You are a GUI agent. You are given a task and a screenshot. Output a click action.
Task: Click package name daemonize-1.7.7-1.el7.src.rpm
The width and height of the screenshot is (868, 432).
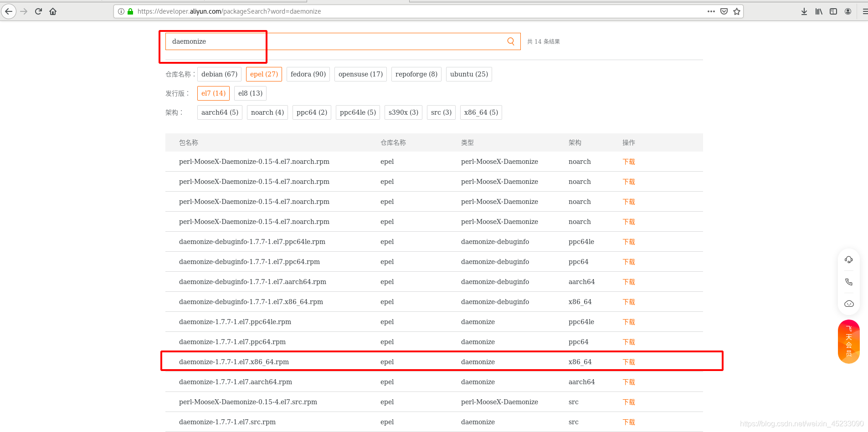pyautogui.click(x=227, y=422)
